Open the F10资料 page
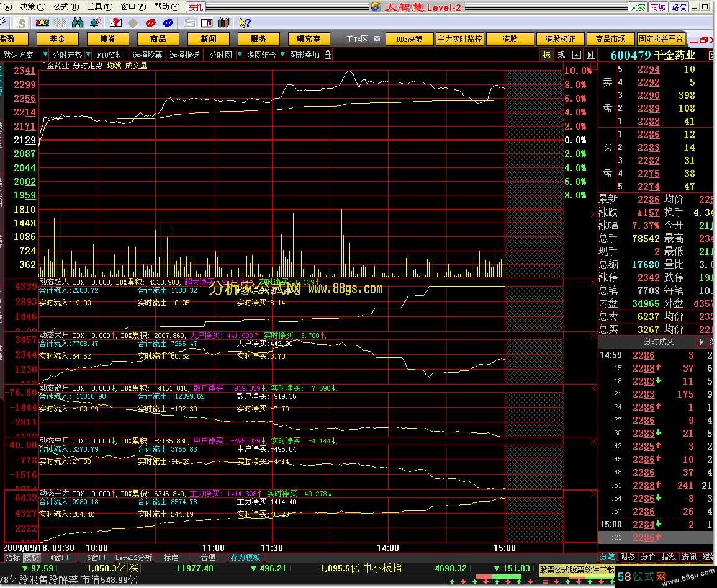Viewport: 717px width, 588px height. (110, 55)
